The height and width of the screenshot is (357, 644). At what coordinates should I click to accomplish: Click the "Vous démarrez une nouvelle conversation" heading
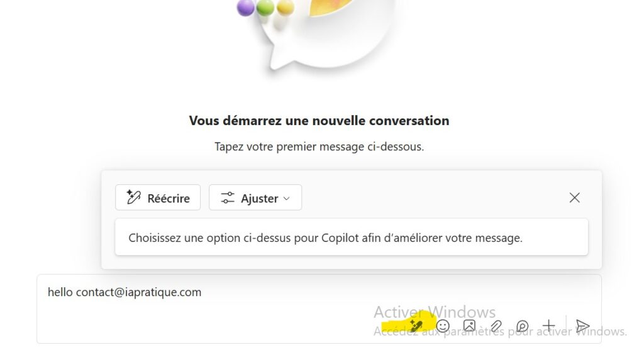[319, 121]
